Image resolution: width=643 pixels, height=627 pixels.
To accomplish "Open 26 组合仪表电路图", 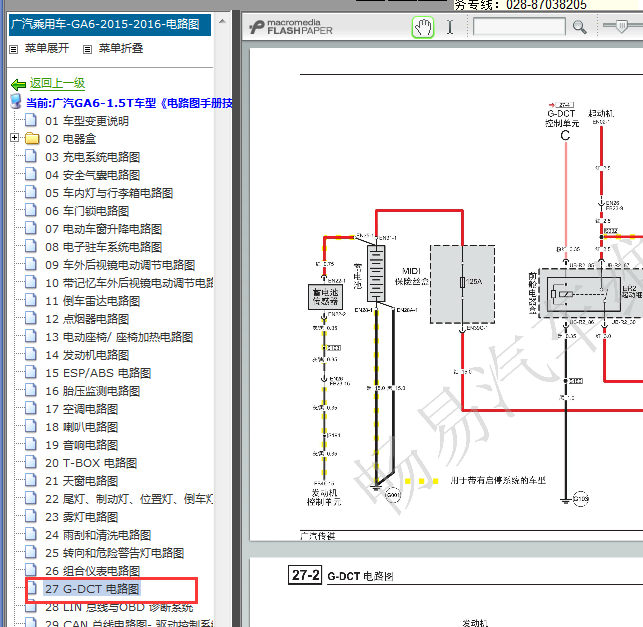I will pos(93,571).
